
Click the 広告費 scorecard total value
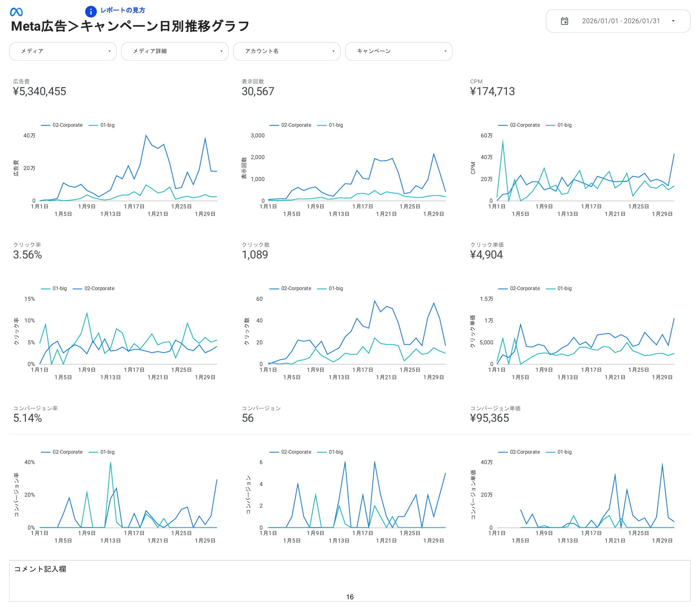click(x=40, y=91)
